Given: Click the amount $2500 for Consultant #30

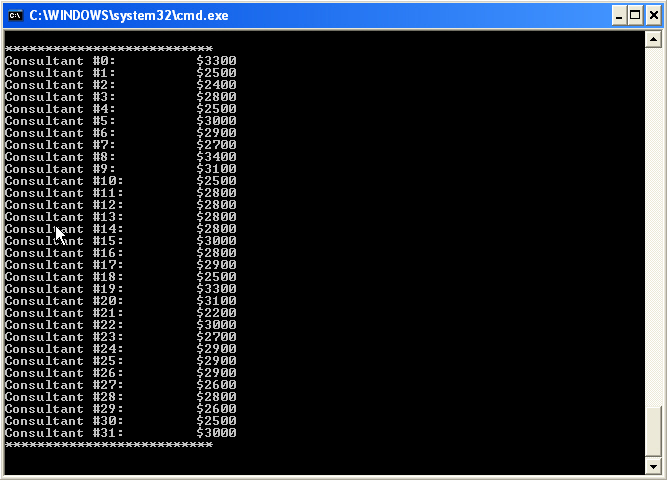Looking at the screenshot, I should [216, 421].
